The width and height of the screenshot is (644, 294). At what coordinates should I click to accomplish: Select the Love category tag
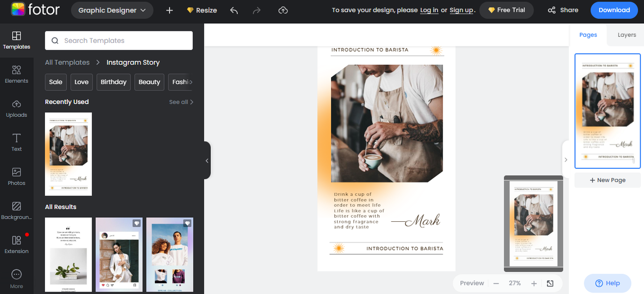pos(81,82)
